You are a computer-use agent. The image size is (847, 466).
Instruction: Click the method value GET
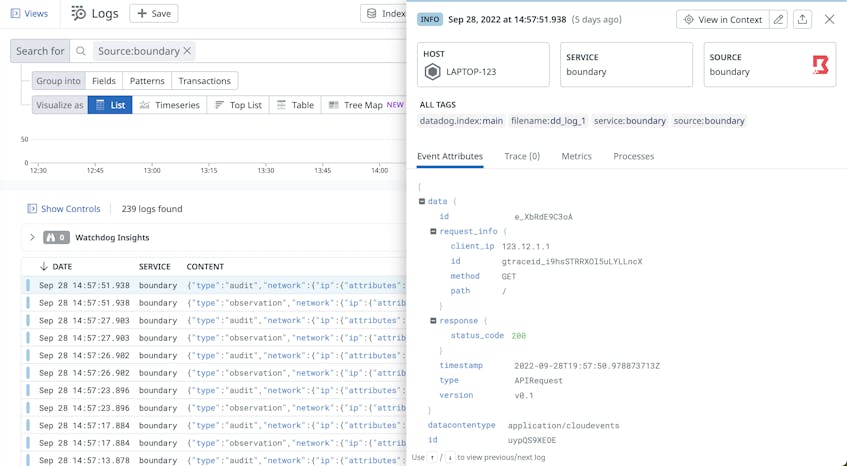[x=509, y=276]
